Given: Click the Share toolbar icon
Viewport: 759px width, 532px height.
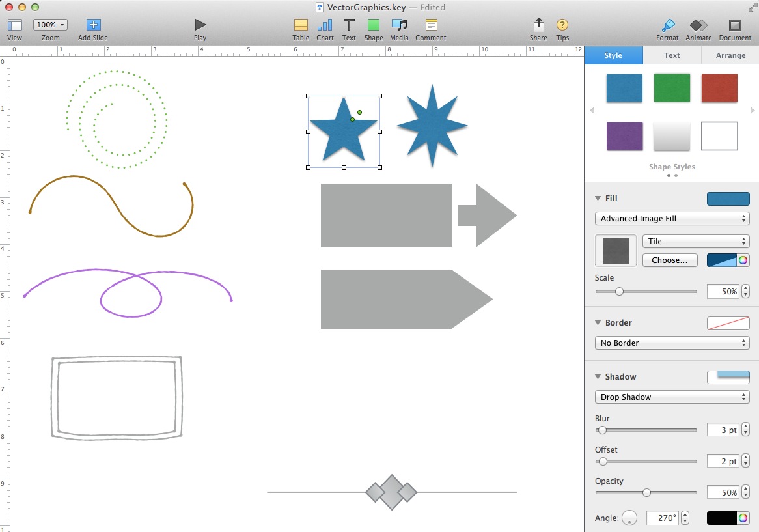Looking at the screenshot, I should [538, 24].
